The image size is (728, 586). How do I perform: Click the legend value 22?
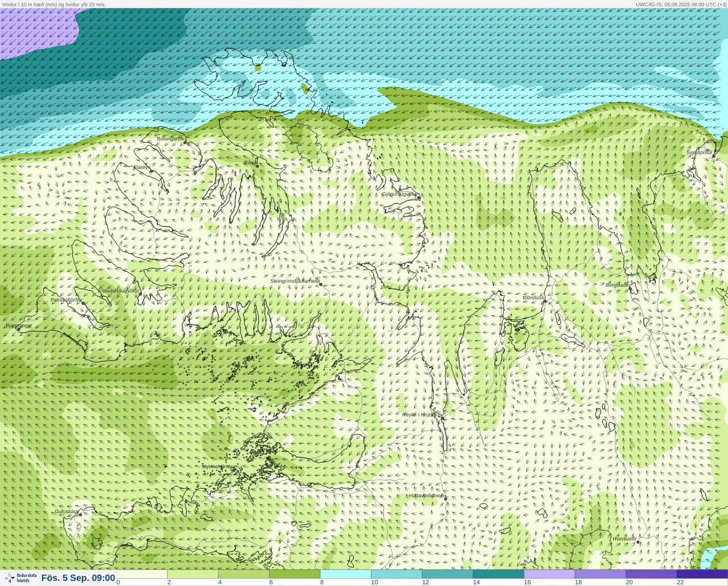(680, 582)
